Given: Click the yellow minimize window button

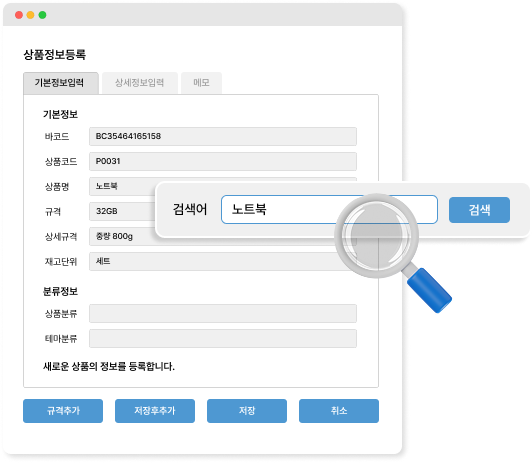Looking at the screenshot, I should 31,15.
